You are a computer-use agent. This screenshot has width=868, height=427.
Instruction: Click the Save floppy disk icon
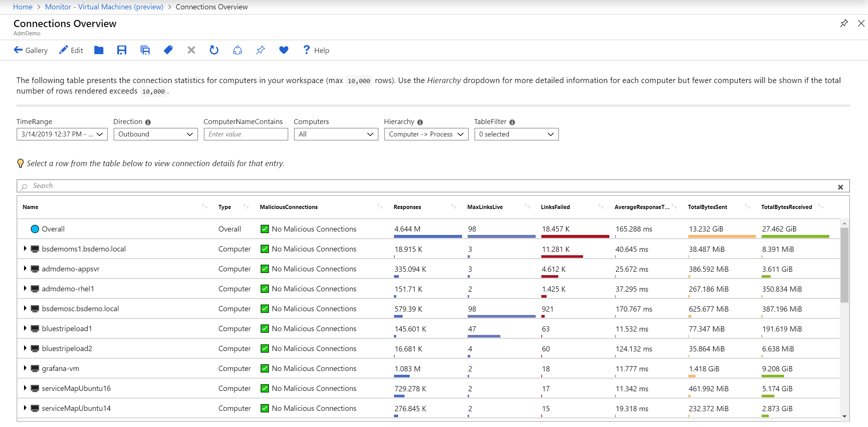point(122,50)
